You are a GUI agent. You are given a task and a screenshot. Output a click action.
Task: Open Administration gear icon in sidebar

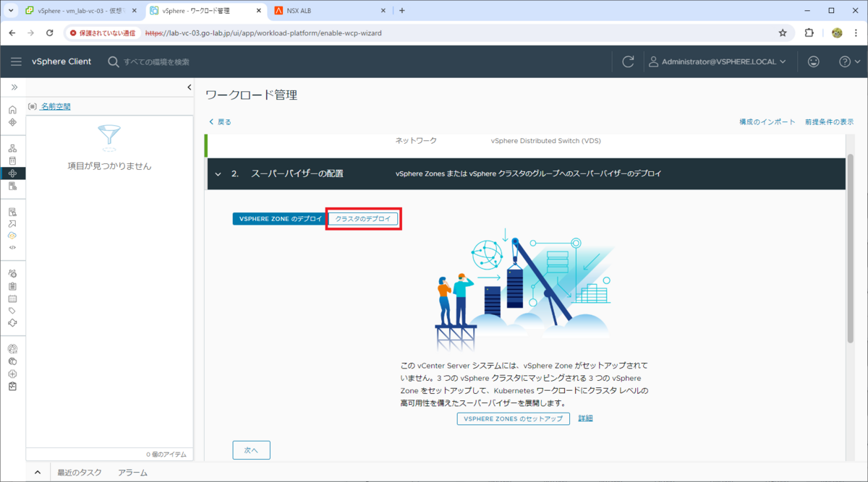click(12, 273)
